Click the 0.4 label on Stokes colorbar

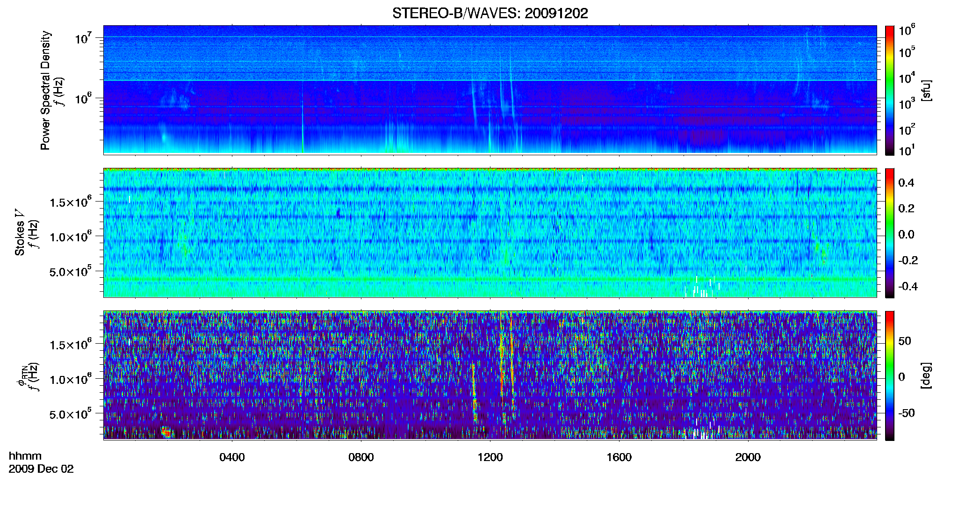906,183
